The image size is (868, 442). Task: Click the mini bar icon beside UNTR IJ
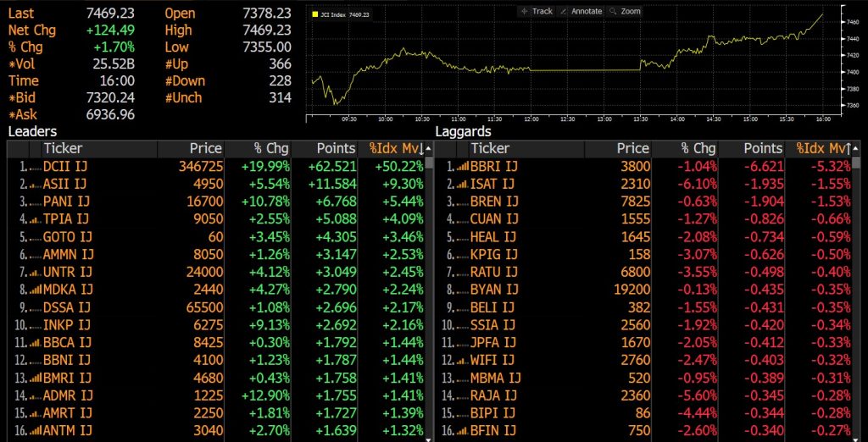tap(36, 272)
